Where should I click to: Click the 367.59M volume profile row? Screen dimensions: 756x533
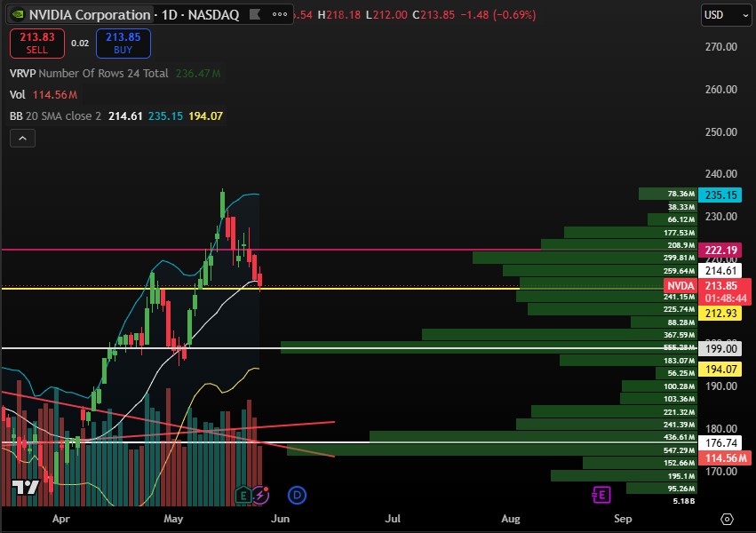(560, 334)
